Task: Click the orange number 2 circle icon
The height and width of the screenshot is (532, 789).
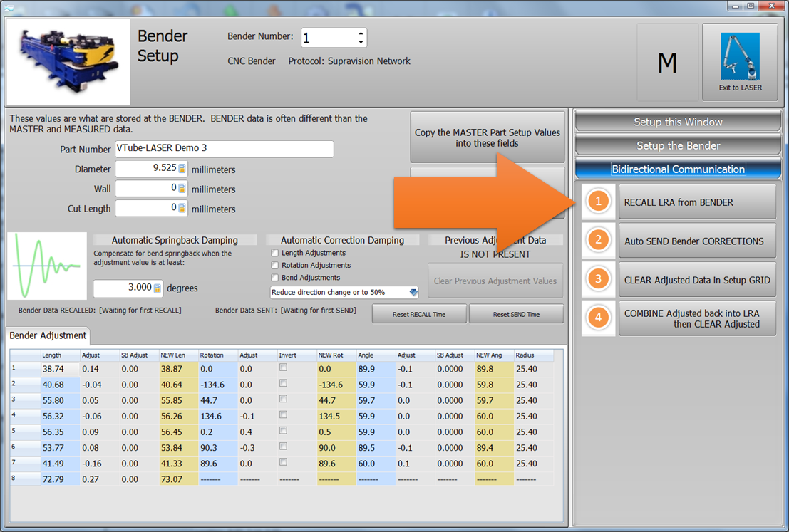Action: tap(598, 241)
